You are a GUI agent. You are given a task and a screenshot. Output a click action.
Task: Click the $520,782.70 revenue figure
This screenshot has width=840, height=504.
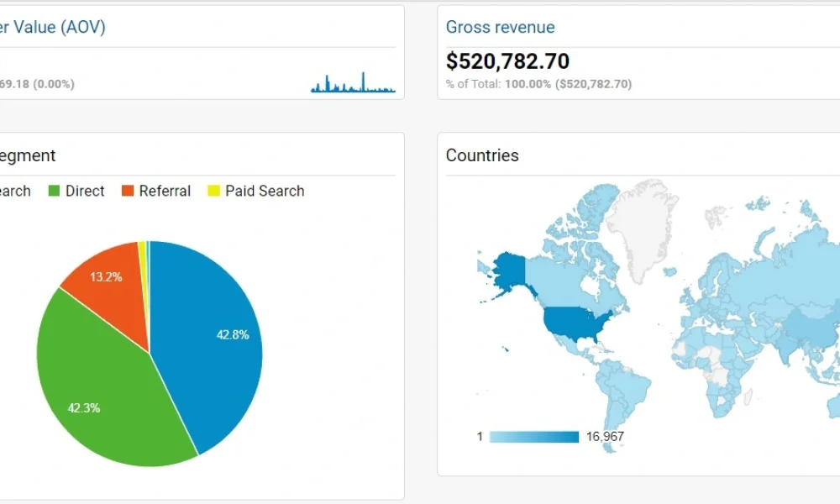click(x=507, y=61)
